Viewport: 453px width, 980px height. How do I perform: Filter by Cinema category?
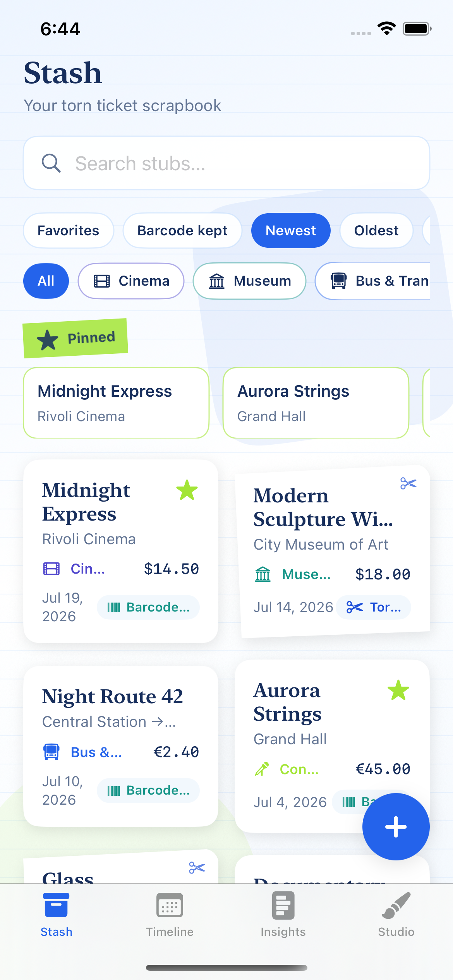(131, 281)
